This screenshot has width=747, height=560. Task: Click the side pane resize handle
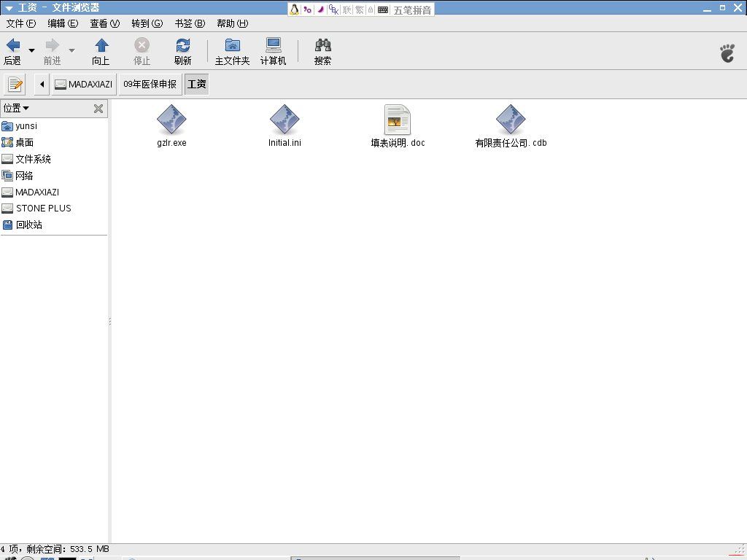click(109, 322)
